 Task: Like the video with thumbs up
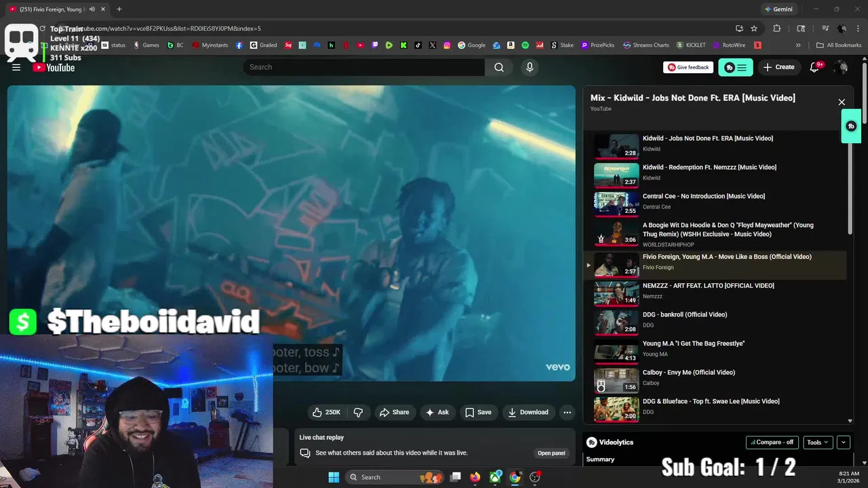coord(327,412)
